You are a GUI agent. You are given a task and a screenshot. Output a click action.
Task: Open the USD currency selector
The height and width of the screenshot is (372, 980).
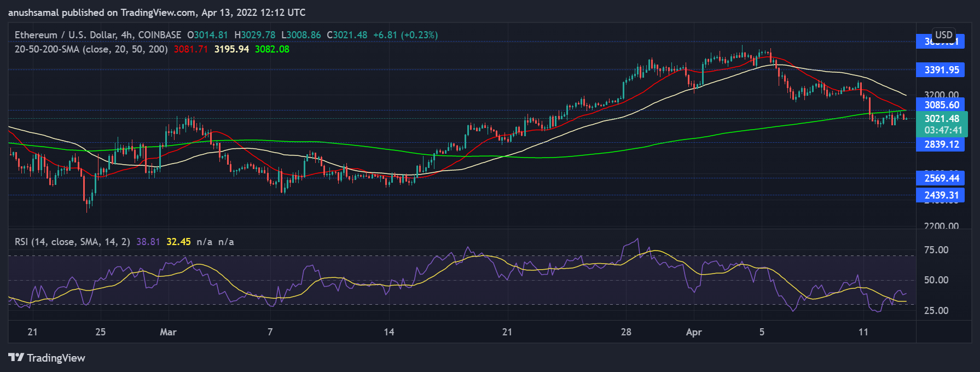[x=943, y=34]
